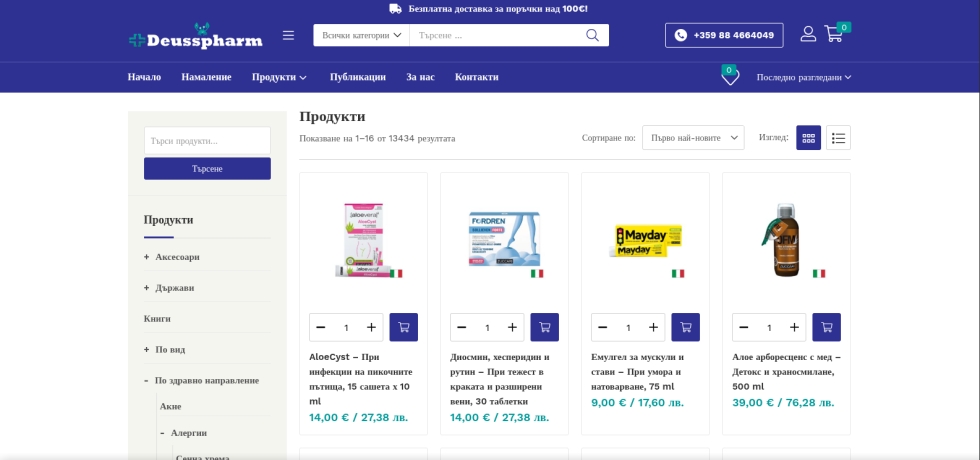Add Диосмин, хесперидин и рутин to cart

coord(544,327)
